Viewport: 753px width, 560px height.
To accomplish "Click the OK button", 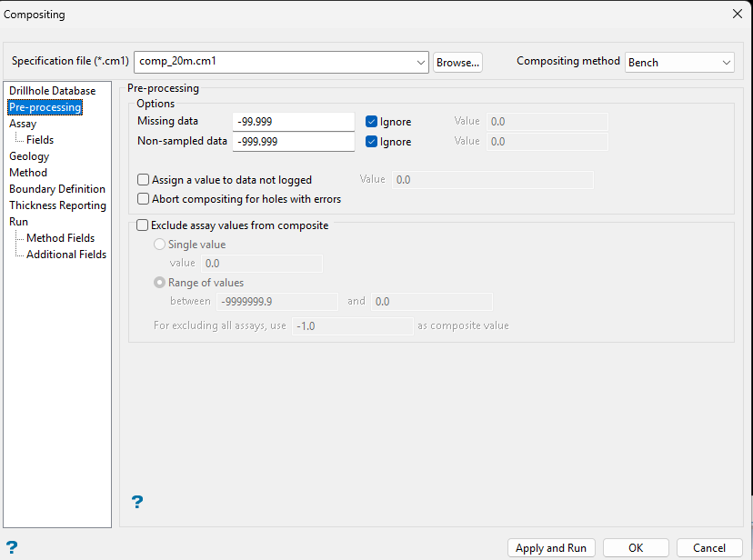I will click(636, 548).
